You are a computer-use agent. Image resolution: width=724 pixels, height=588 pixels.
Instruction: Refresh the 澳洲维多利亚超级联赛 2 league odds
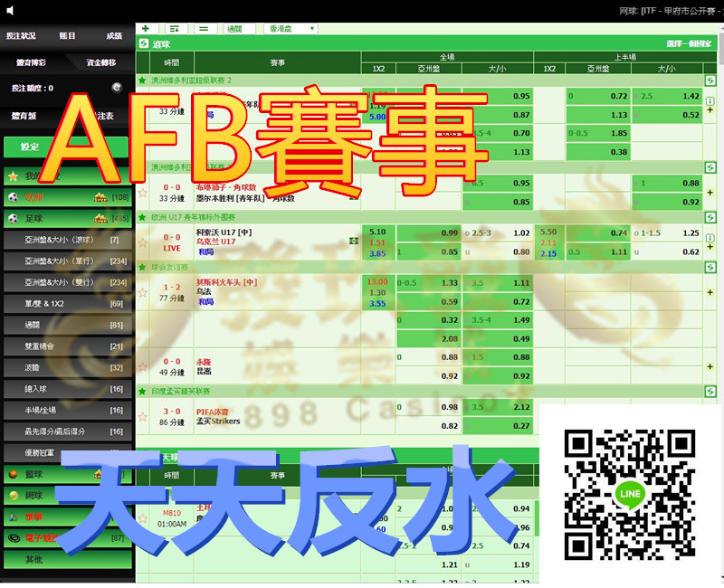pos(710,81)
